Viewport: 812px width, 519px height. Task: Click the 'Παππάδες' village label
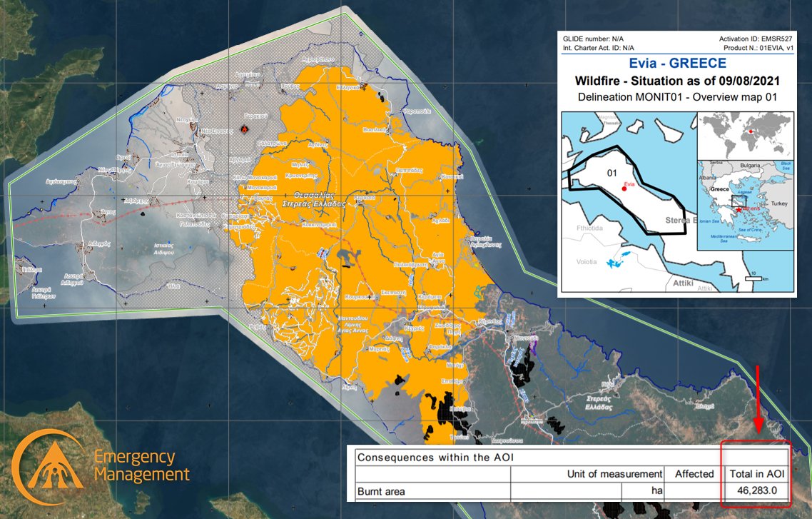(409, 170)
